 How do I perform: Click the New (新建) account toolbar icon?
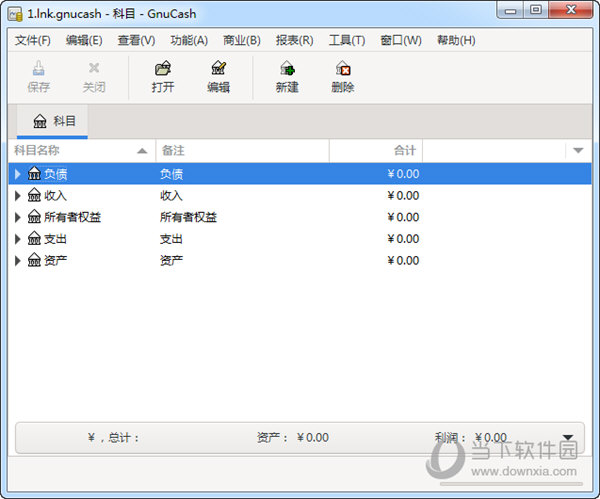(287, 68)
